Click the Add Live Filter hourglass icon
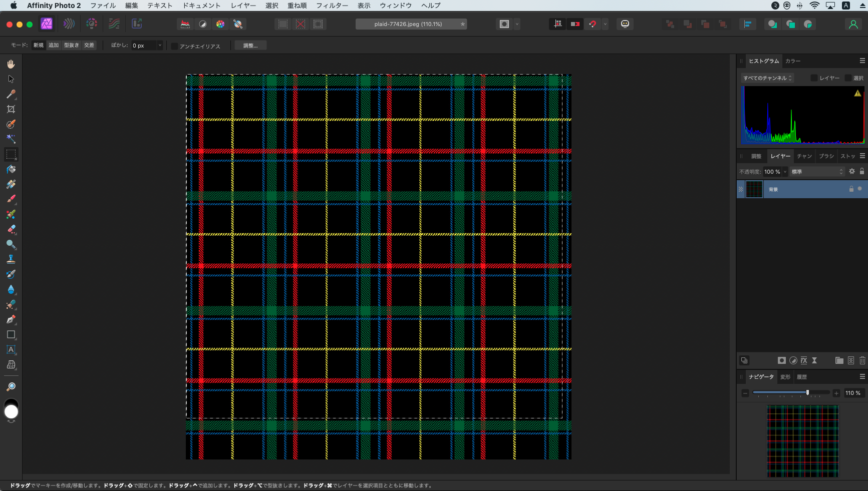 click(814, 360)
